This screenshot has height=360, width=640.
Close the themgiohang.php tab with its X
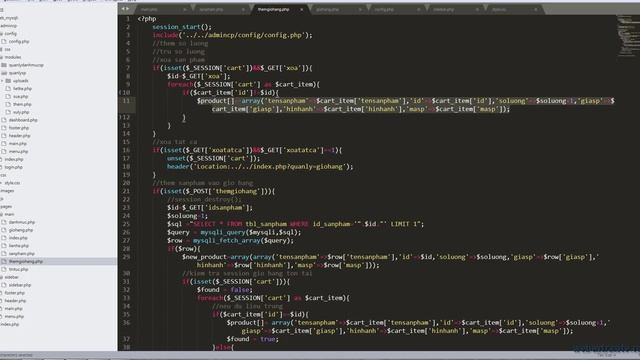302,9
